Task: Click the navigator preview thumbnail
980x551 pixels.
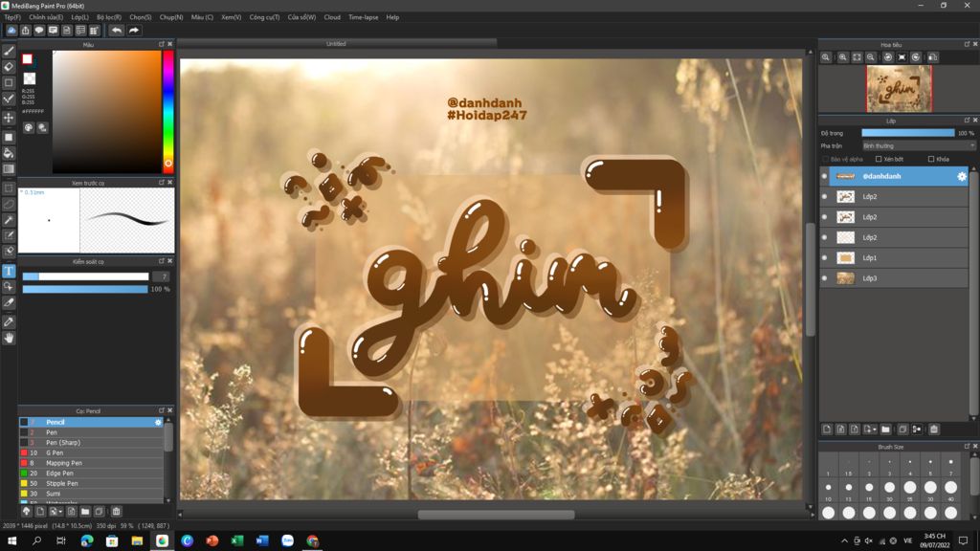Action: 899,89
